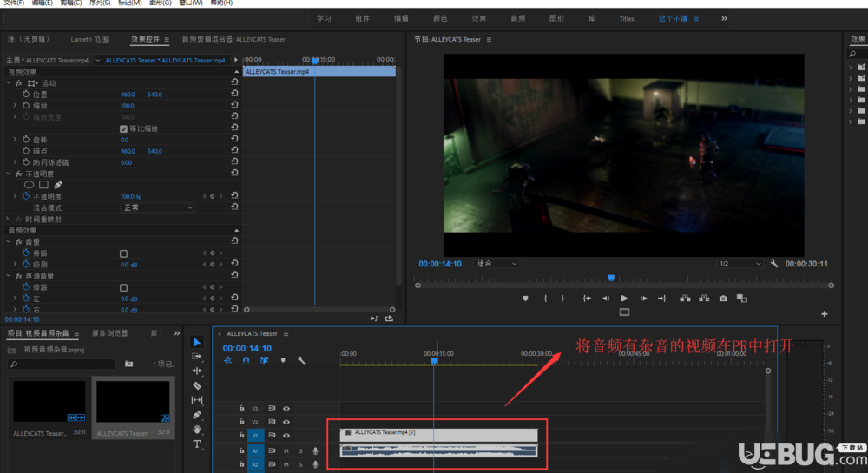The width and height of the screenshot is (868, 473).
Task: Show more workspaces overflow chevrons
Action: click(x=724, y=18)
